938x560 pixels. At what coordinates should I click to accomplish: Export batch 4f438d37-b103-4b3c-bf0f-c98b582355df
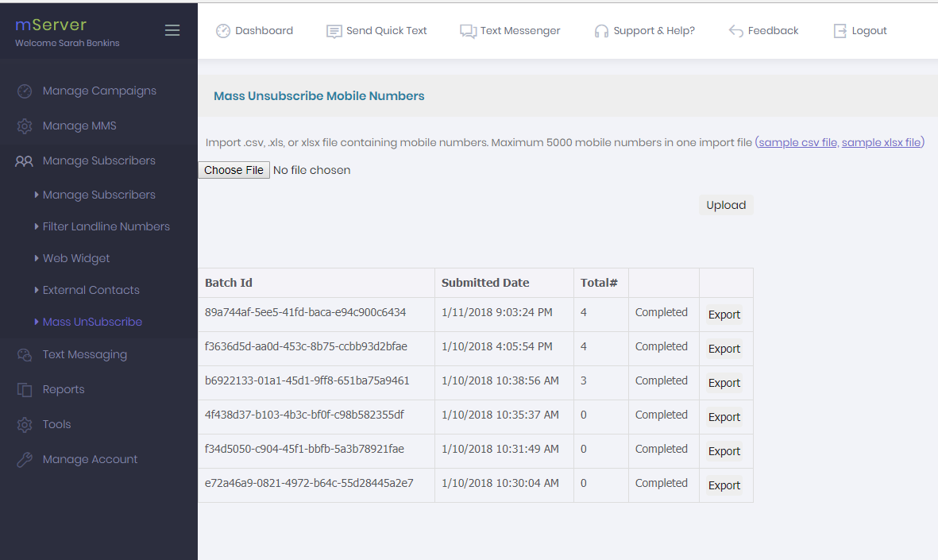(724, 417)
